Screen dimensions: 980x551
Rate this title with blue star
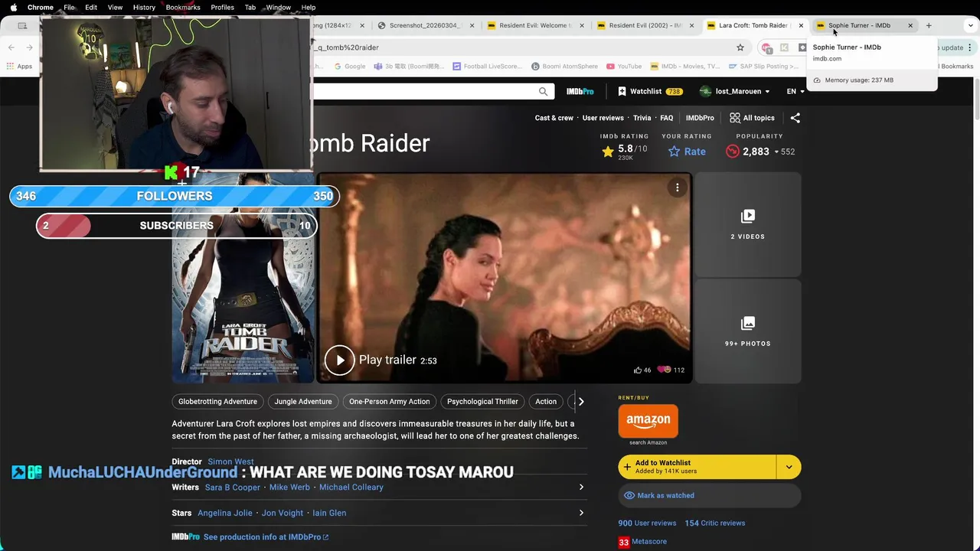pos(686,152)
